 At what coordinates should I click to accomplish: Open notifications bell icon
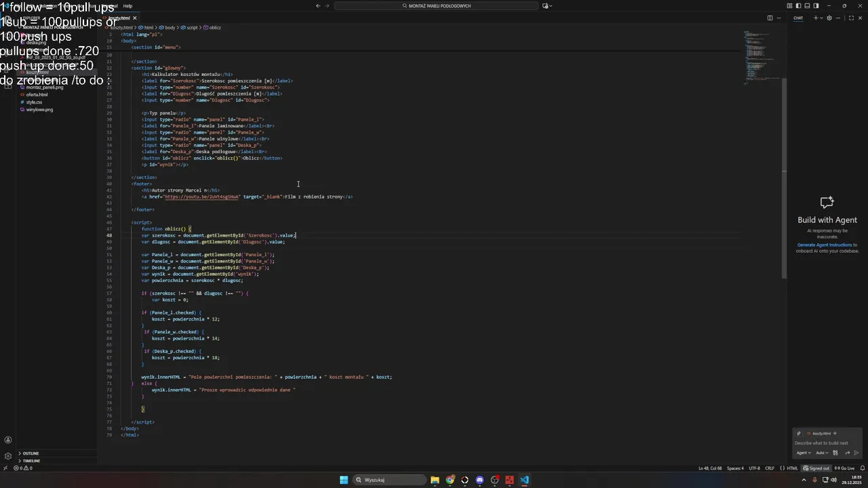coord(863,468)
